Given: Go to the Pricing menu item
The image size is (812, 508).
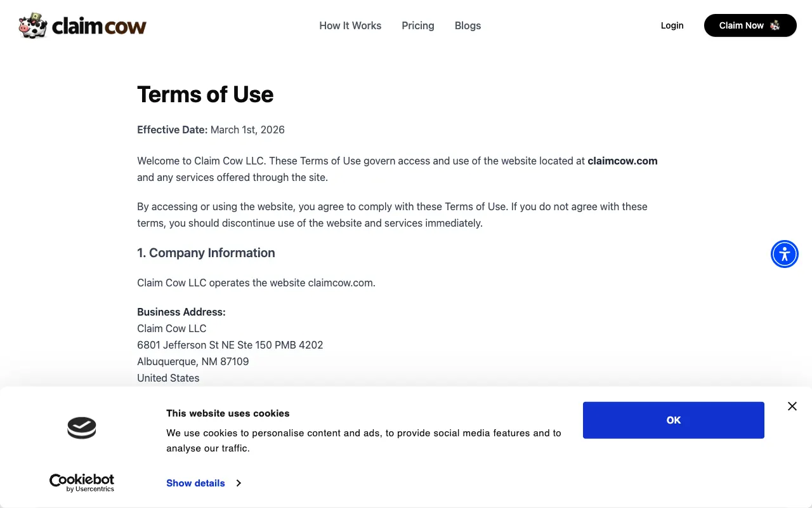Looking at the screenshot, I should (418, 25).
